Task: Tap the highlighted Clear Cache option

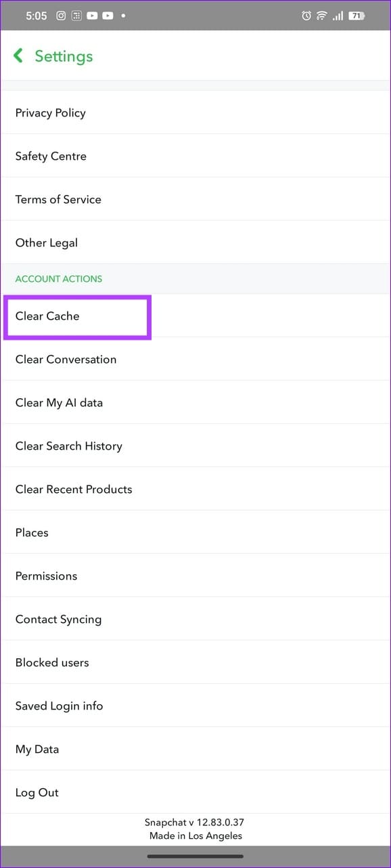Action: 78,316
